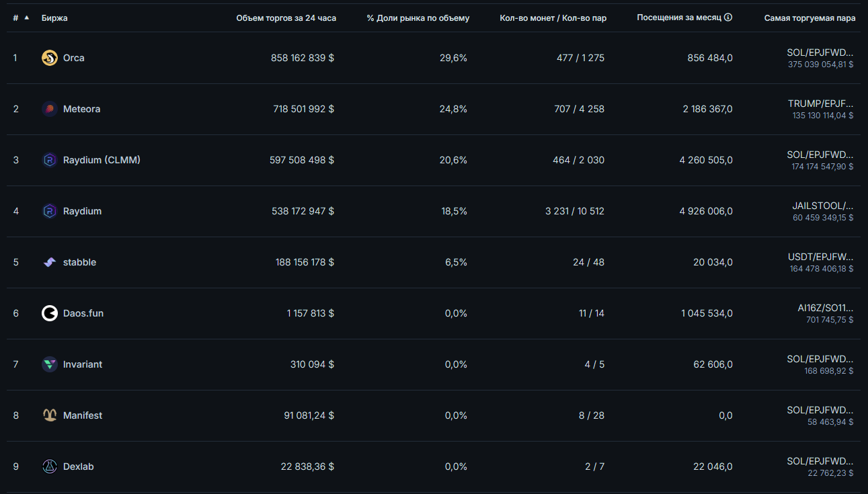Sort by Посещения за месяц header
Image resolution: width=868 pixels, height=494 pixels.
[x=680, y=17]
